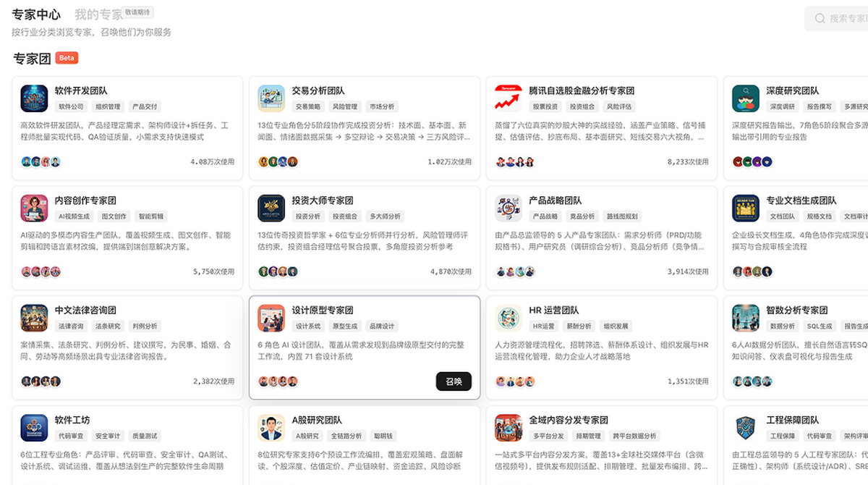Image resolution: width=868 pixels, height=485 pixels.
Task: Click member avatars of HR 运营团队 card
Action: [515, 381]
